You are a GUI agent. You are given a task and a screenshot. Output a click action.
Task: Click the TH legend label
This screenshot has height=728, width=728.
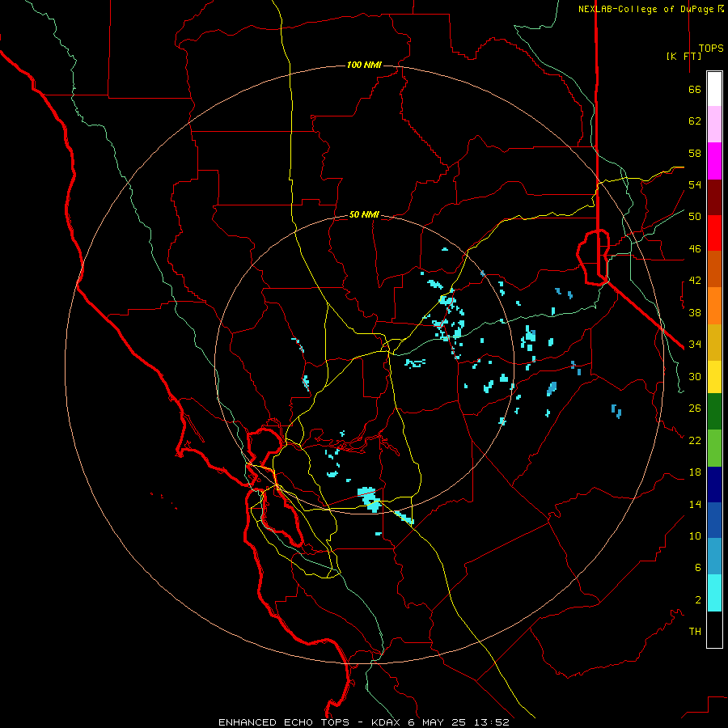click(695, 632)
